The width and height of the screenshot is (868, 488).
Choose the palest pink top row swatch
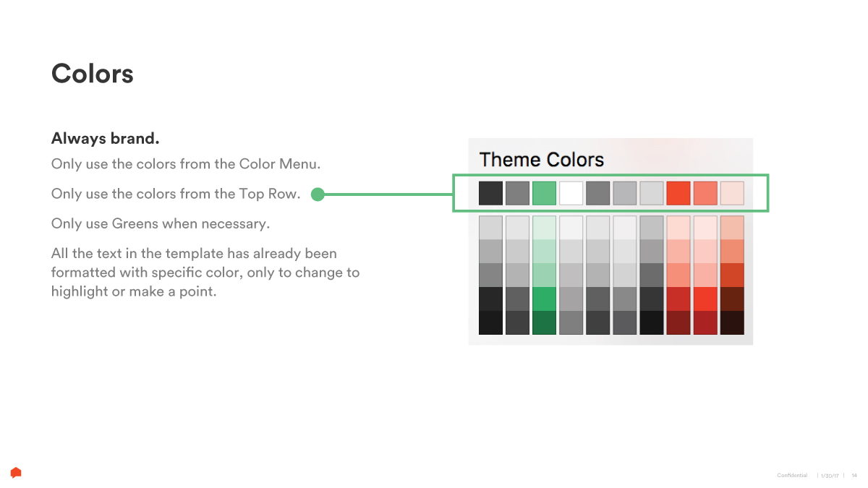(732, 193)
